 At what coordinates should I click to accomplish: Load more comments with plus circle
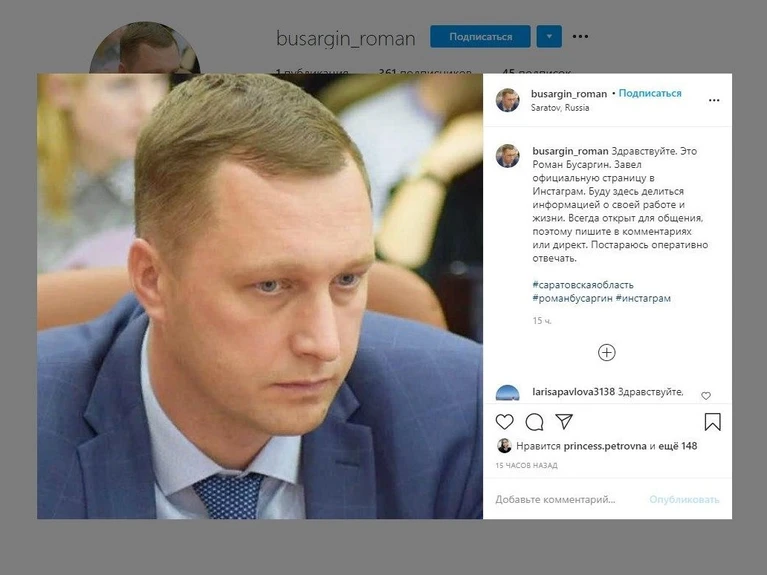pos(607,352)
